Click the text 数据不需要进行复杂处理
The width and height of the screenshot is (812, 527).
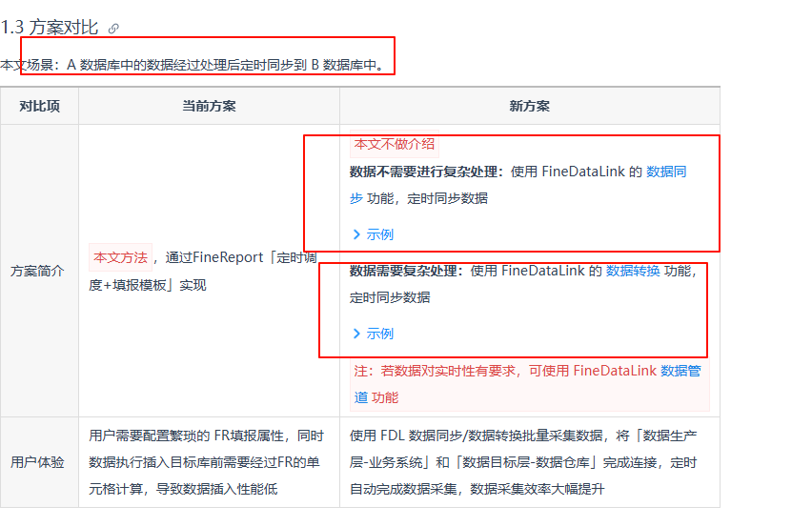click(423, 172)
